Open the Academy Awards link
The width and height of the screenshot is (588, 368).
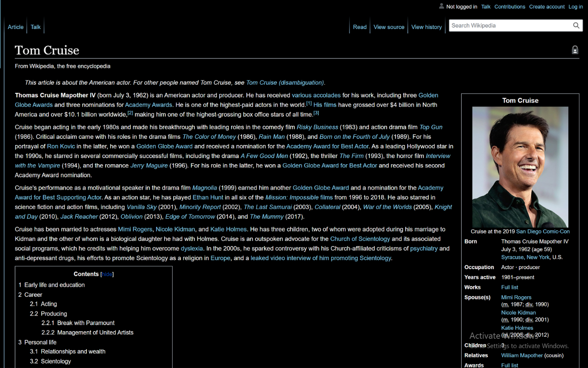tap(149, 105)
